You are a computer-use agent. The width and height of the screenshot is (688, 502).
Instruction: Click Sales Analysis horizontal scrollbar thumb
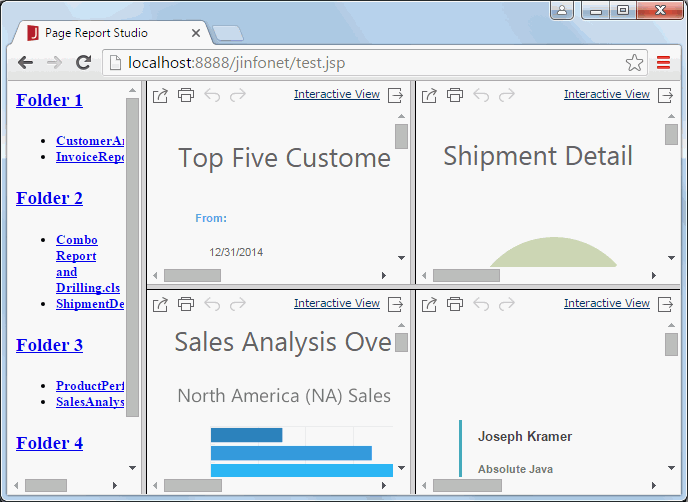(193, 485)
